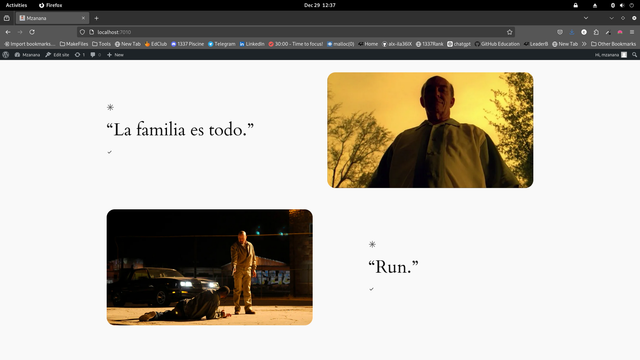Open Mzanana site menu in WordPress admin bar
Image resolution: width=640 pixels, height=360 pixels.
(27, 55)
